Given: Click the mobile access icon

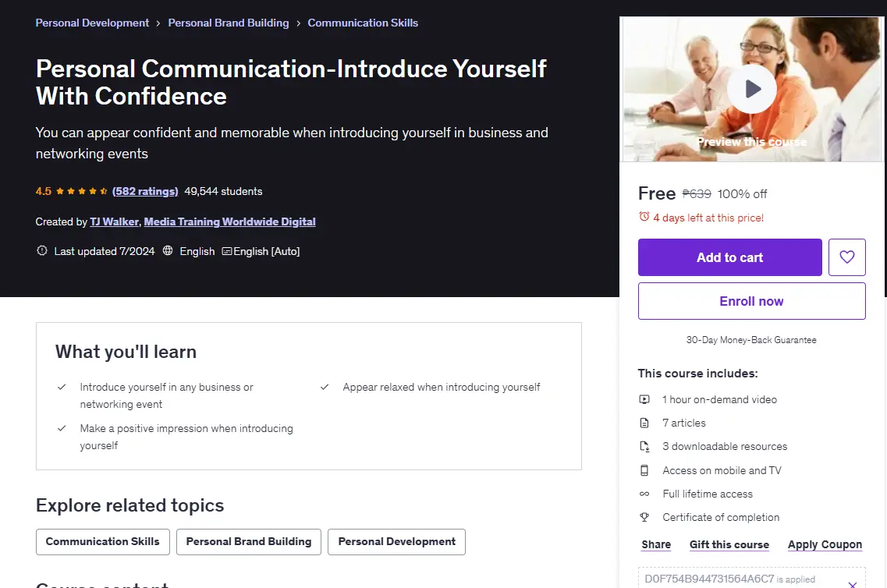Looking at the screenshot, I should [x=644, y=469].
